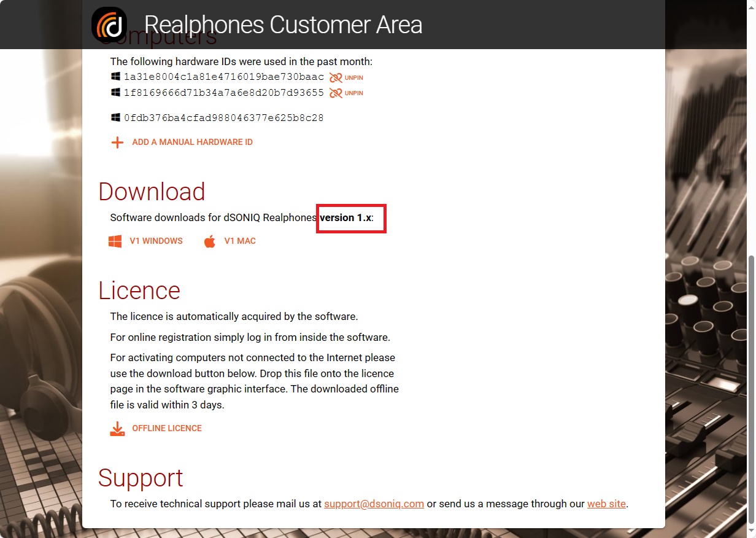Select hardware ID 1f8169666d71b34a7a6e8d20b7d93655 text

(223, 93)
